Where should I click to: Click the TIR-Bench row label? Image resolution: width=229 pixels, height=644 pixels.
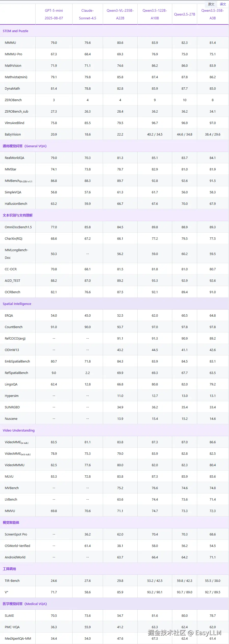click(12, 581)
